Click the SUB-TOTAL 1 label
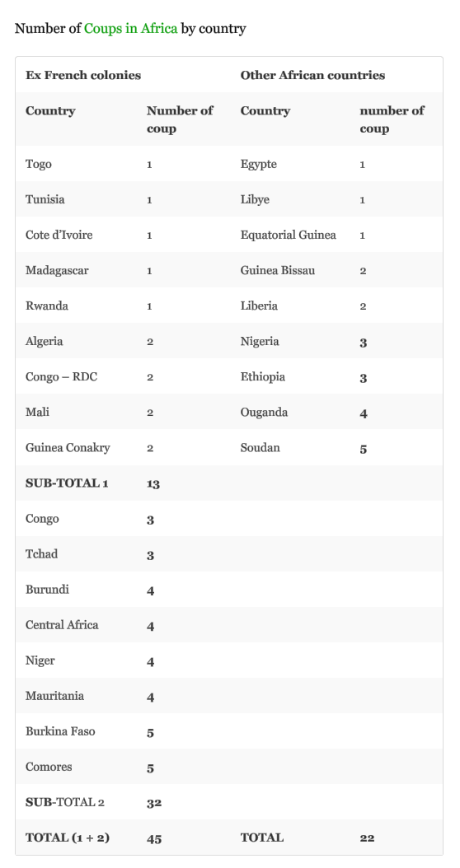The image size is (460, 868). 67,483
